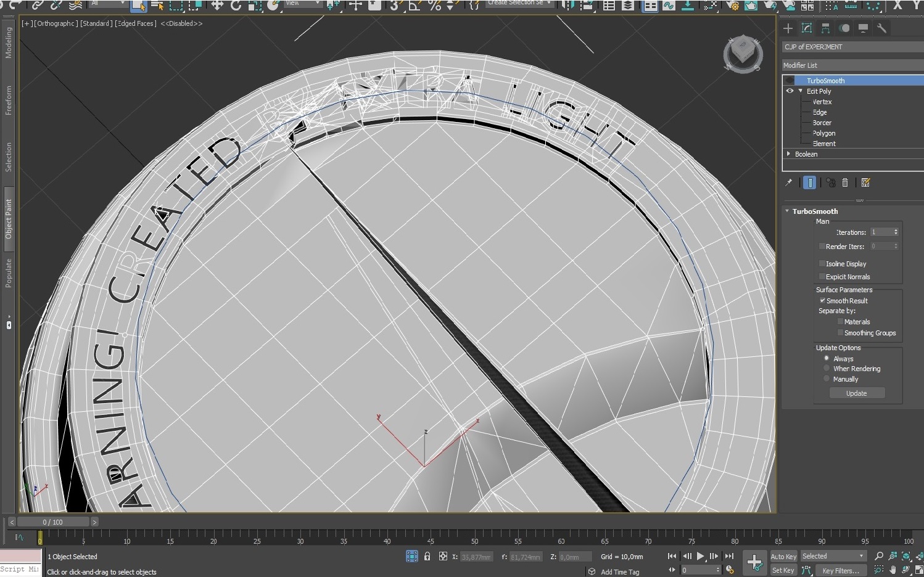The image size is (924, 577).
Task: Toggle Show End Result button
Action: coord(810,182)
